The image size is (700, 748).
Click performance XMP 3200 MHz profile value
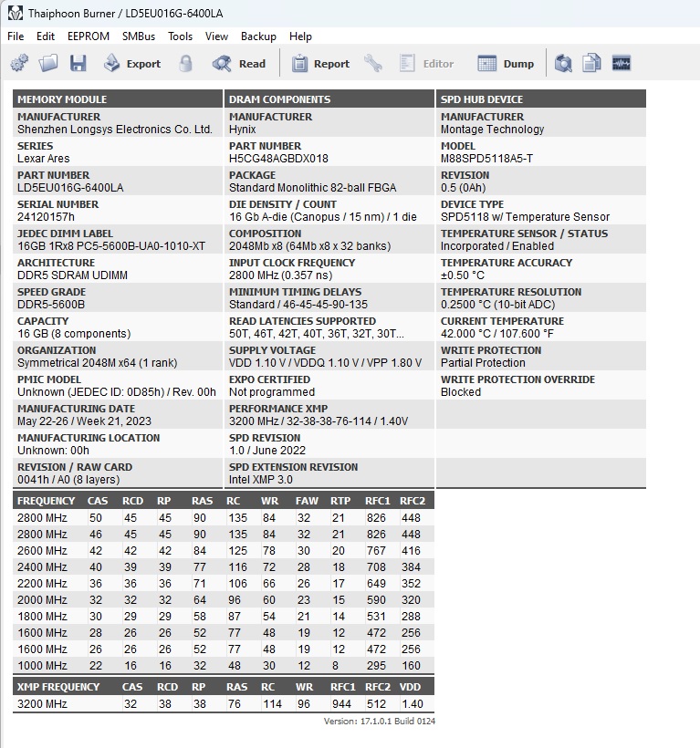tap(319, 421)
